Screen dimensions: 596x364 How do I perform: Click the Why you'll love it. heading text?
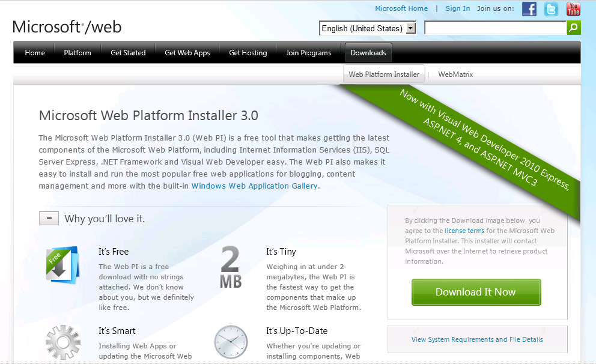tap(105, 219)
